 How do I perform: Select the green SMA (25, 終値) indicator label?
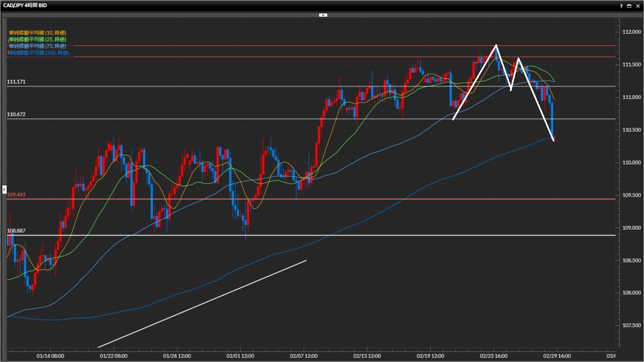(x=38, y=40)
